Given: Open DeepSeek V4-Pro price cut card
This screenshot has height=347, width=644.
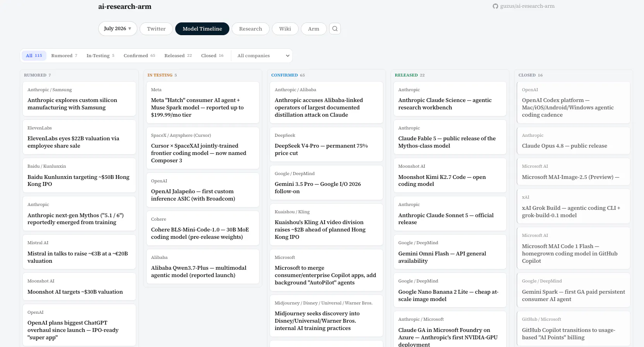Looking at the screenshot, I should [326, 145].
